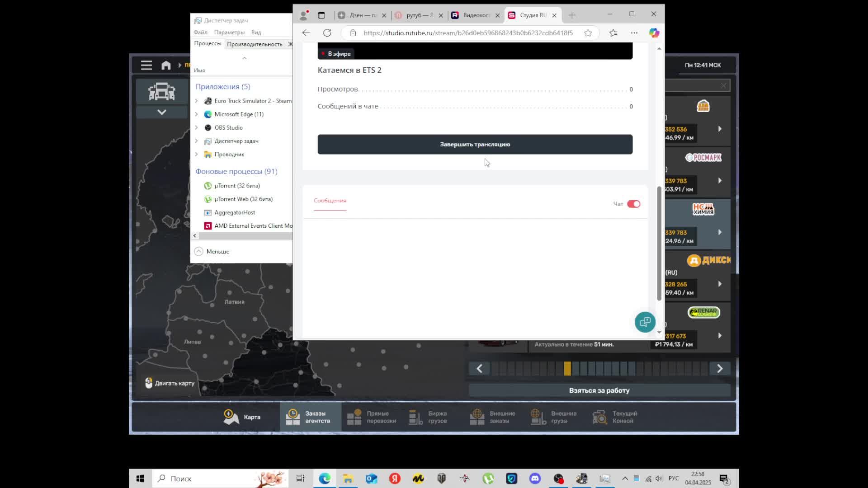Click the Edge refresh page icon
The image size is (868, 488).
click(327, 33)
